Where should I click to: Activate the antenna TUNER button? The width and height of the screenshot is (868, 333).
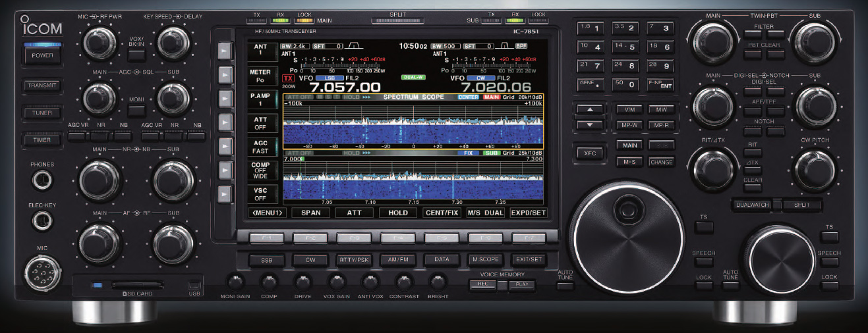click(42, 113)
